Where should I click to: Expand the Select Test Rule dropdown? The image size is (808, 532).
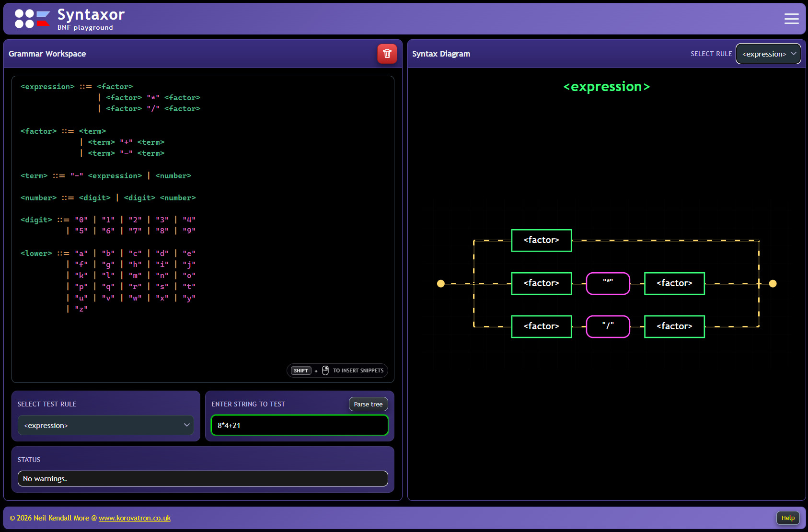pos(105,425)
